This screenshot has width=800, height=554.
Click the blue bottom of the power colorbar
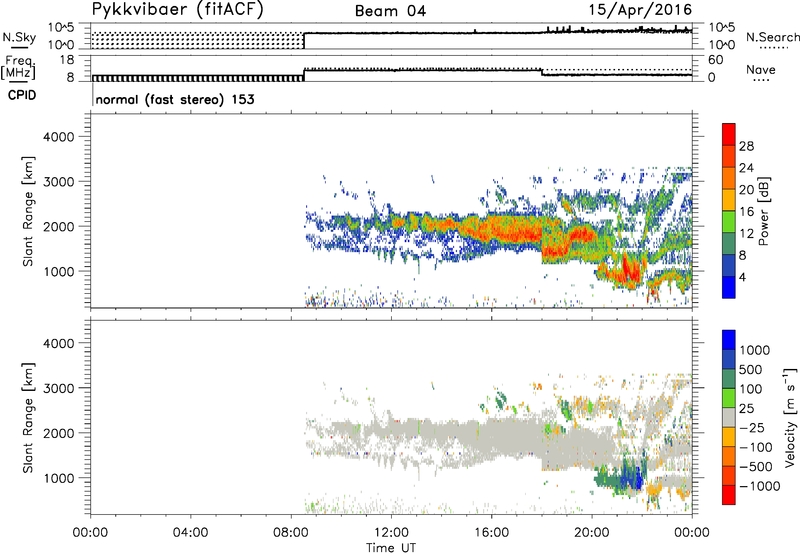729,287
